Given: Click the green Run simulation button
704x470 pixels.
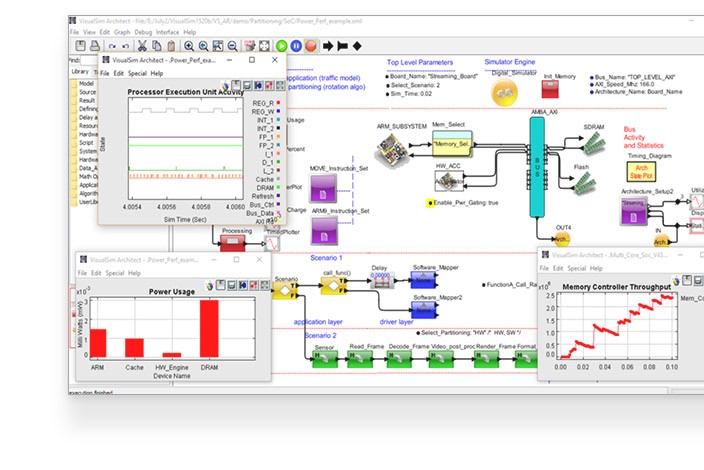Looking at the screenshot, I should [281, 46].
